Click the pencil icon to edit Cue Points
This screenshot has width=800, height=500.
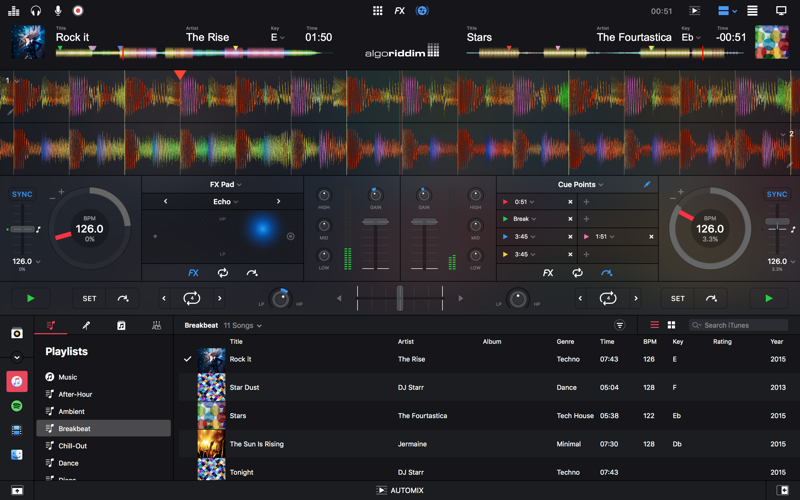tap(647, 185)
